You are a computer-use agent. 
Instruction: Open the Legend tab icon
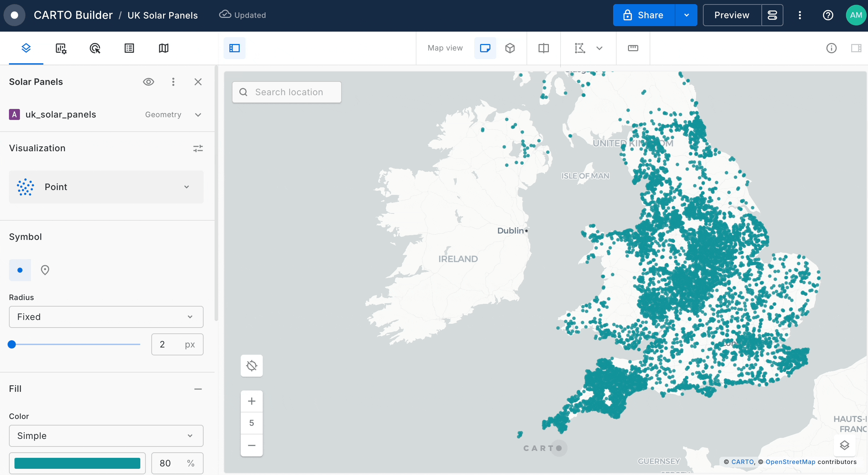(129, 48)
